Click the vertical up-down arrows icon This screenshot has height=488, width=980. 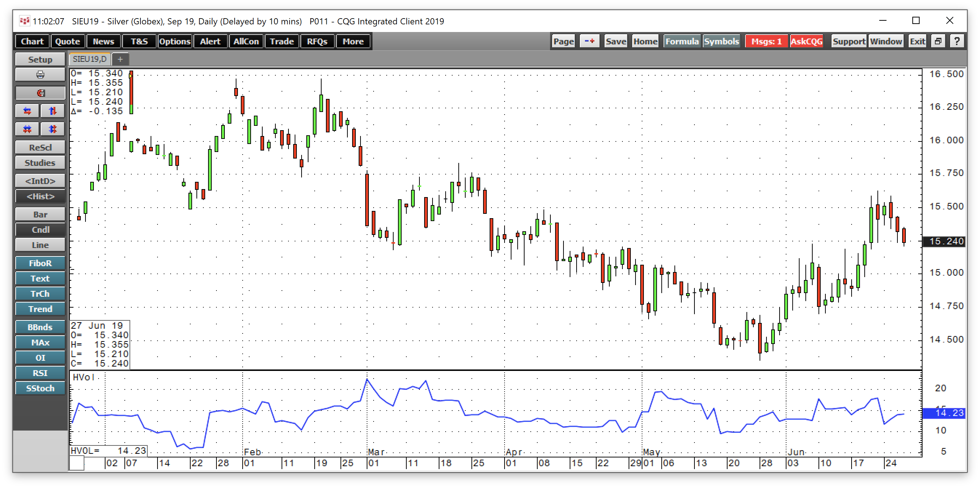coord(52,111)
